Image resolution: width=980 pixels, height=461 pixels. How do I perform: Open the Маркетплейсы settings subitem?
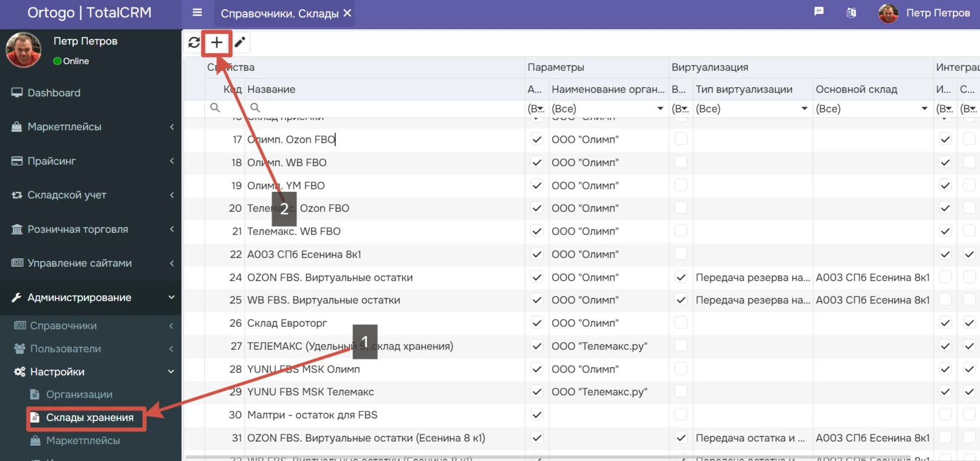83,440
